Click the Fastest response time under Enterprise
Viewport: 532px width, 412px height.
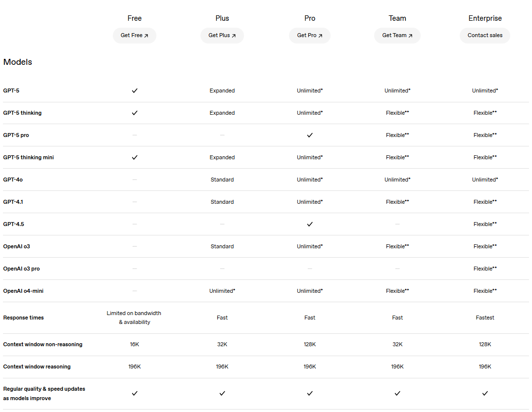pos(485,318)
